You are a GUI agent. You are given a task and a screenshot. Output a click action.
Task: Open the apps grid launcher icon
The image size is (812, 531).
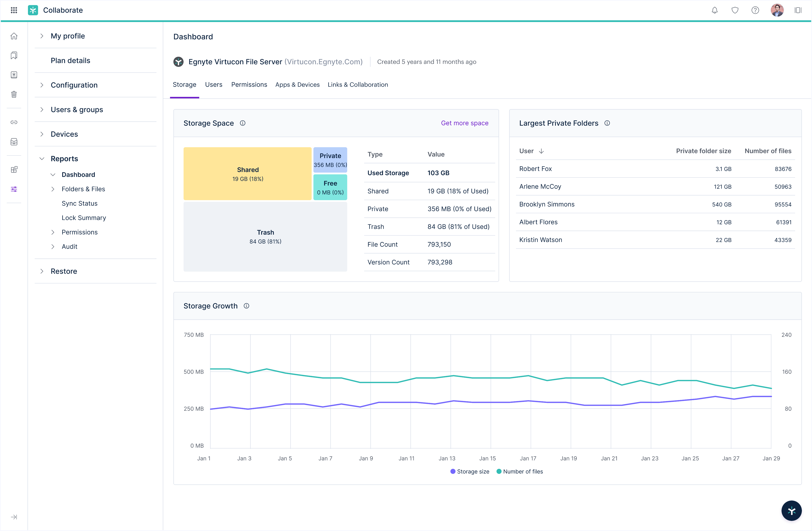pos(14,10)
